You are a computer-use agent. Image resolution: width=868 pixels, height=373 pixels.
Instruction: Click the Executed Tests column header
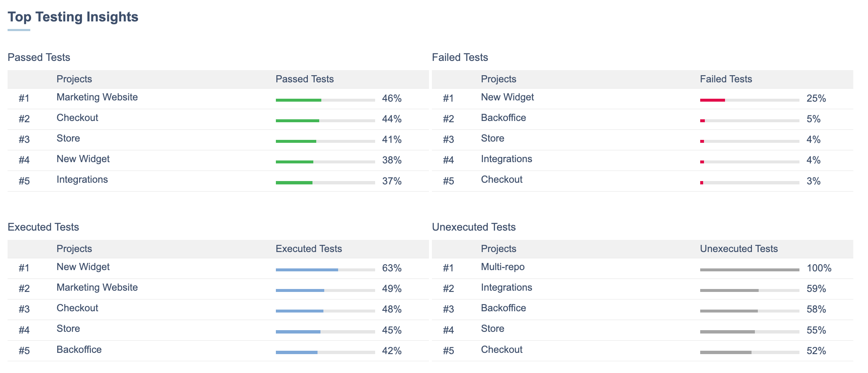pyautogui.click(x=309, y=249)
